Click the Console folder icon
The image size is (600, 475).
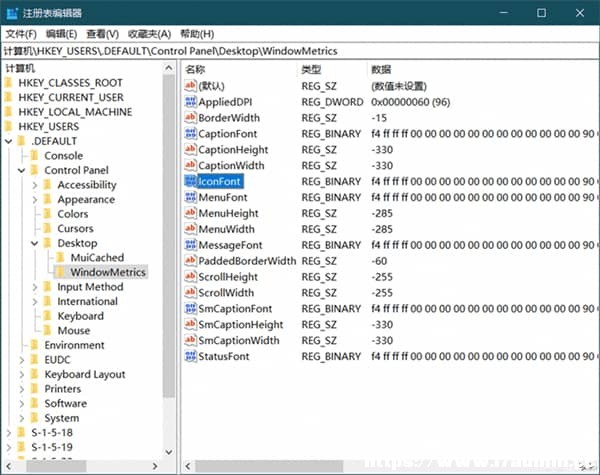[x=34, y=155]
